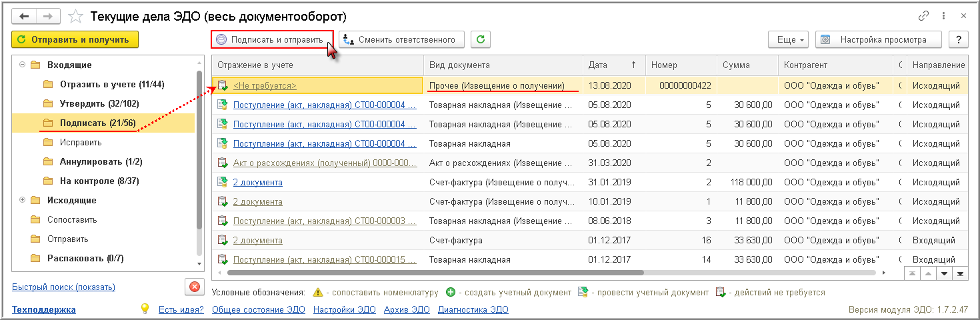Open the Быстрый поиск (показать) link

point(63,287)
